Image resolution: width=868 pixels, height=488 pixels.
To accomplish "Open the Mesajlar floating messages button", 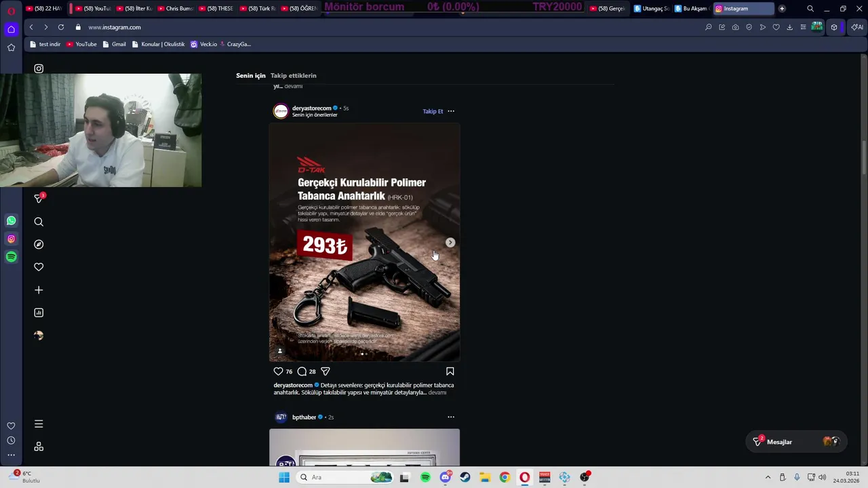I will 796,442.
